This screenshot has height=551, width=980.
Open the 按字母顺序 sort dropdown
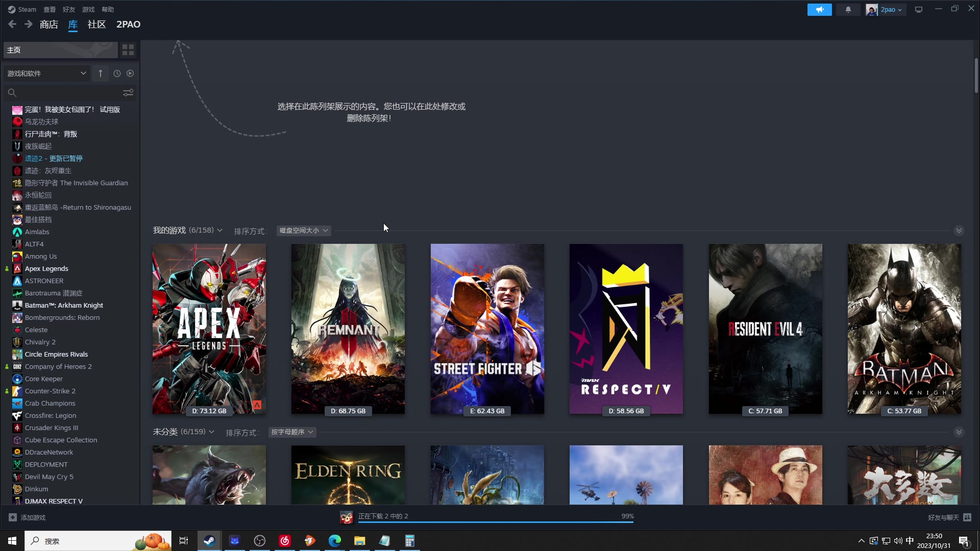[x=292, y=432]
